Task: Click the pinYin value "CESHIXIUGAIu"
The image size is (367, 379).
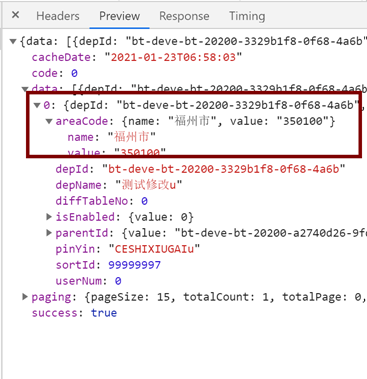Action: (x=154, y=249)
